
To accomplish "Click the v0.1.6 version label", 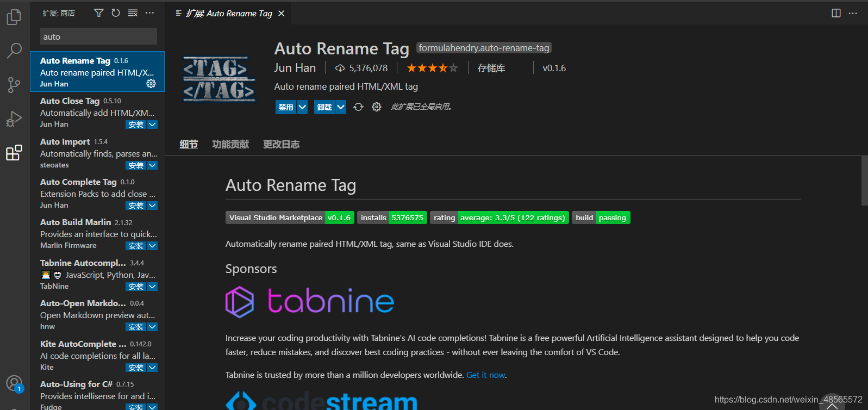I will (x=554, y=68).
